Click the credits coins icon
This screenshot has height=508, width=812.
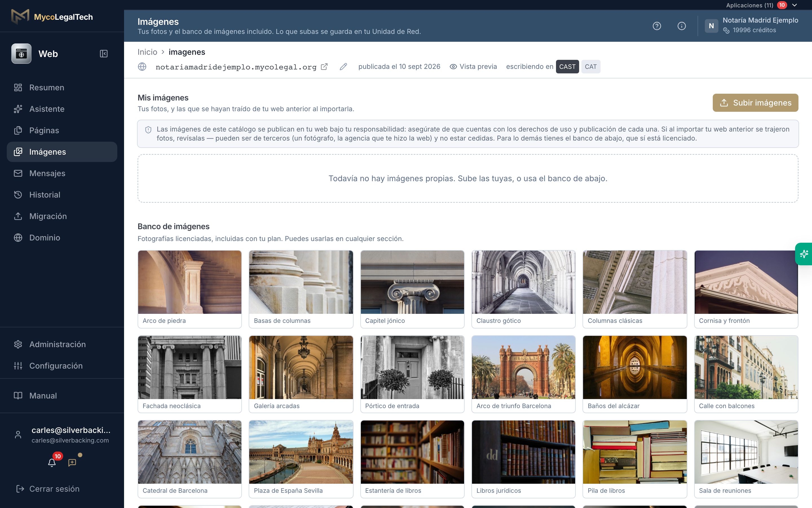tap(726, 30)
